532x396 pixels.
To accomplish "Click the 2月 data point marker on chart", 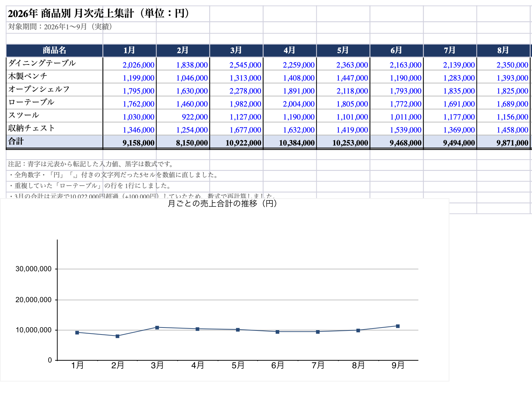I will [x=117, y=336].
